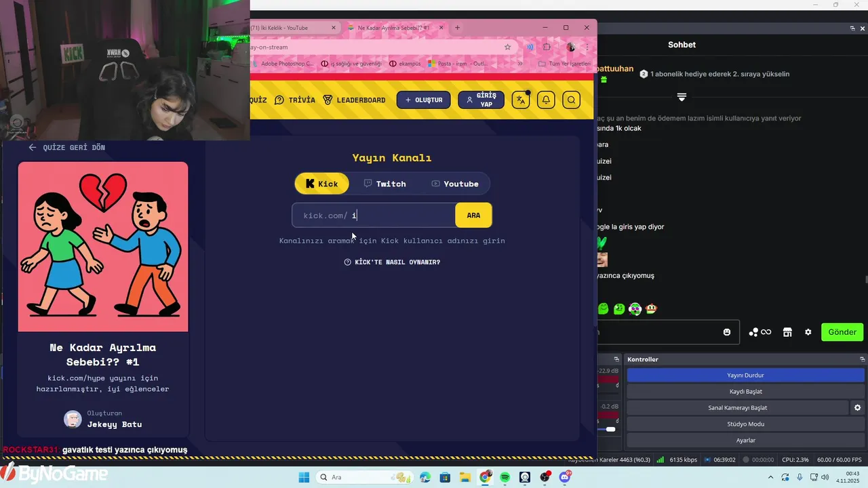
Task: Open virtual camera settings gear in OBS
Action: [x=857, y=407]
